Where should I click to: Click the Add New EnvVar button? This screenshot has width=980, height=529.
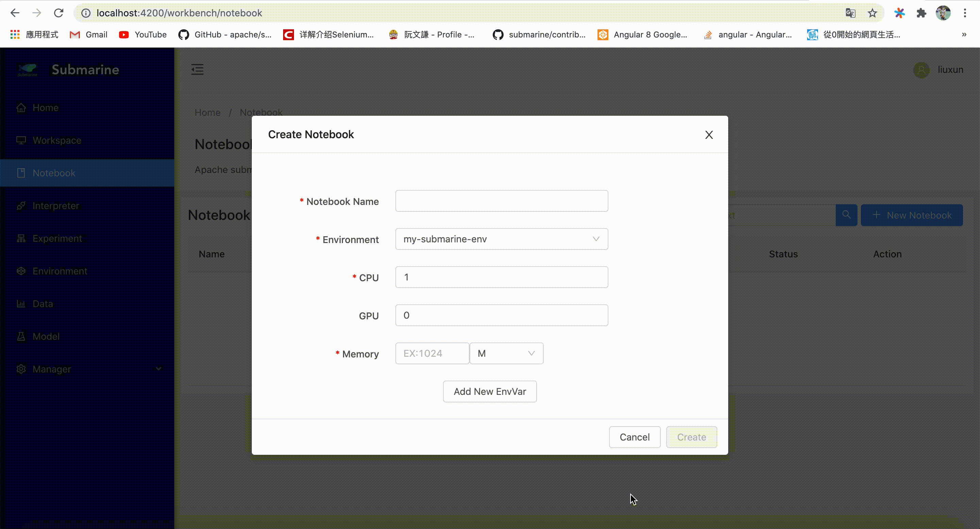(490, 391)
